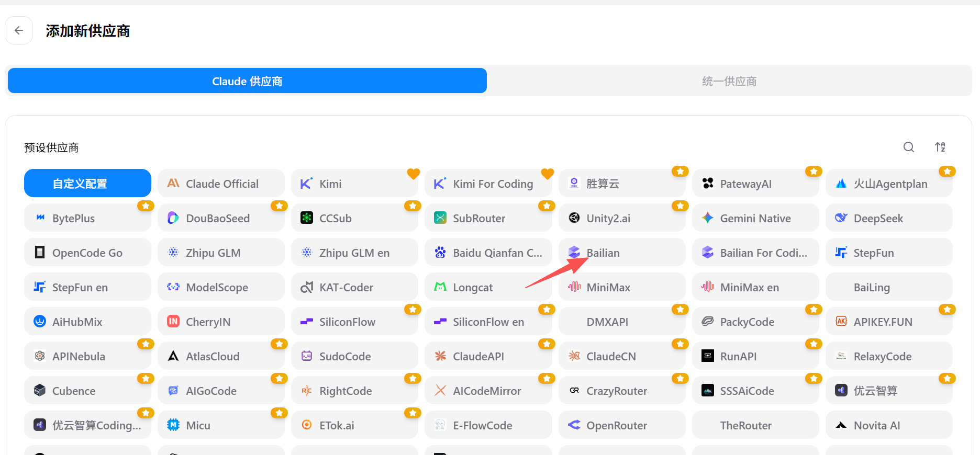This screenshot has width=980, height=455.
Task: Click the SubRouter logo icon
Action: (440, 218)
